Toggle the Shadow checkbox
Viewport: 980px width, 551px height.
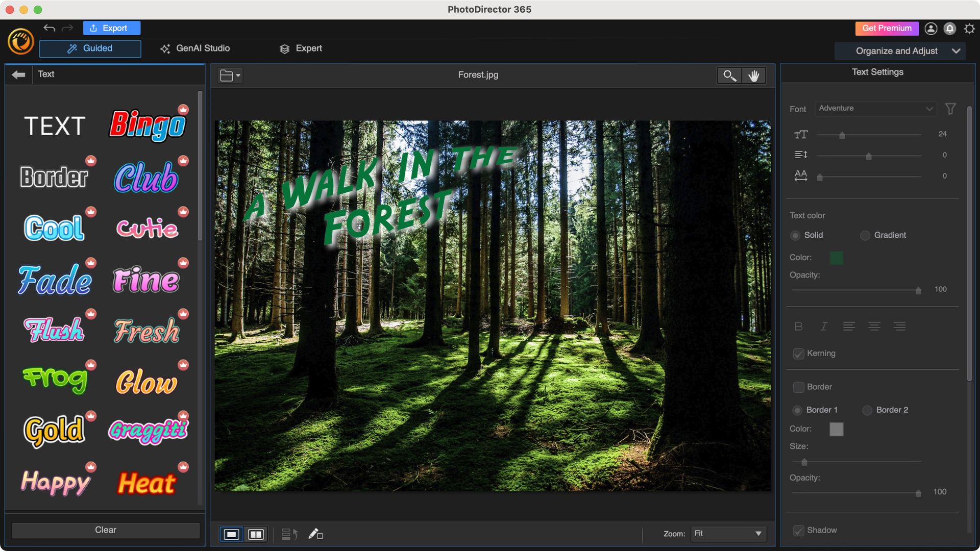798,530
